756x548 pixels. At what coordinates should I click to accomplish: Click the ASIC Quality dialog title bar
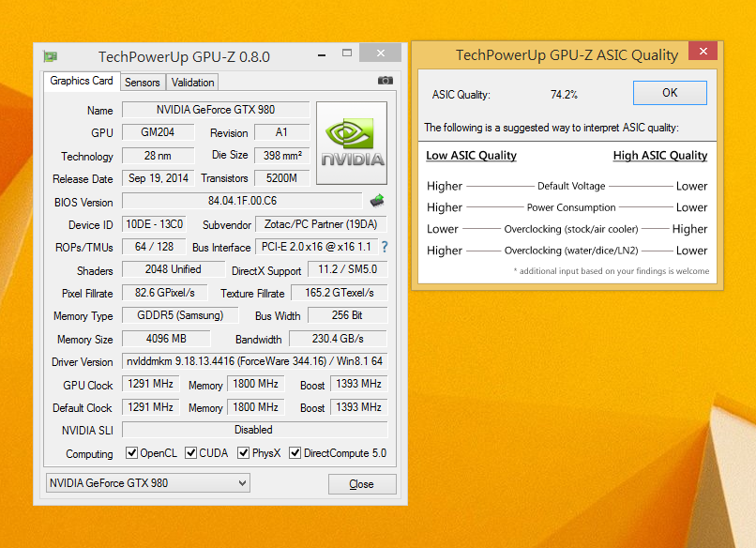pos(567,55)
